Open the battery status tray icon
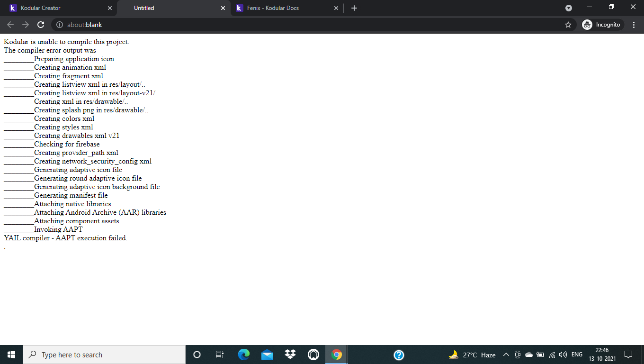644x364 pixels. [540, 355]
